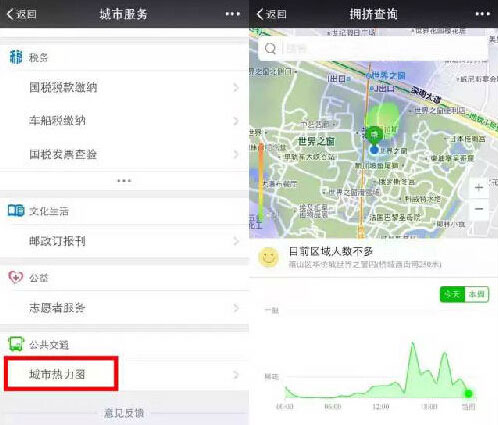Tap the 世界之窗 metro station label
This screenshot has height=425, width=498.
tap(388, 76)
